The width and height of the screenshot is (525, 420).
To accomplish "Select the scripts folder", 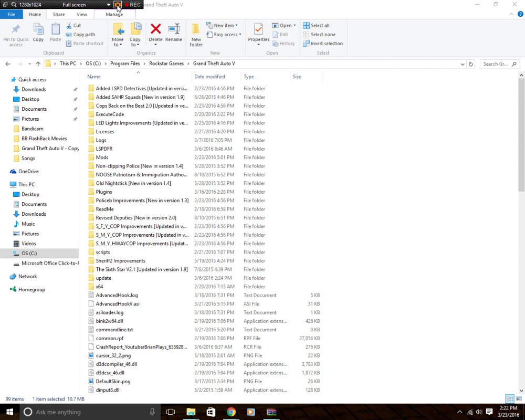I will [102, 252].
